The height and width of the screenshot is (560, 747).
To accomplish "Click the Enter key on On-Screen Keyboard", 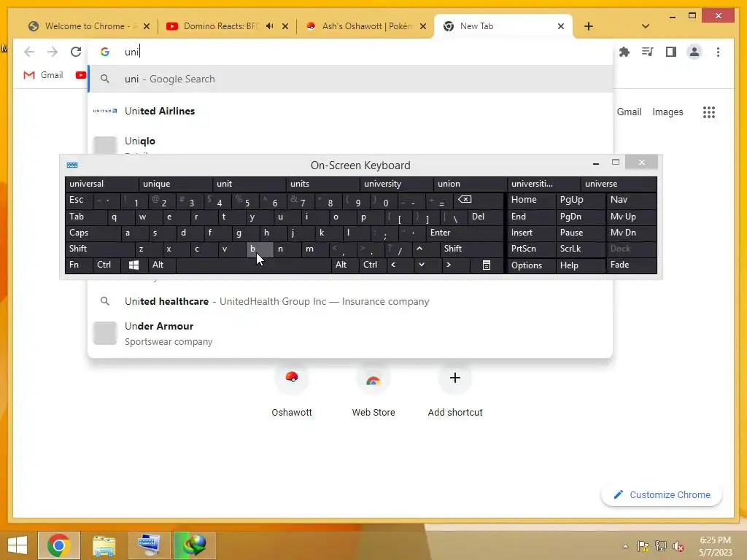I will pos(465,233).
